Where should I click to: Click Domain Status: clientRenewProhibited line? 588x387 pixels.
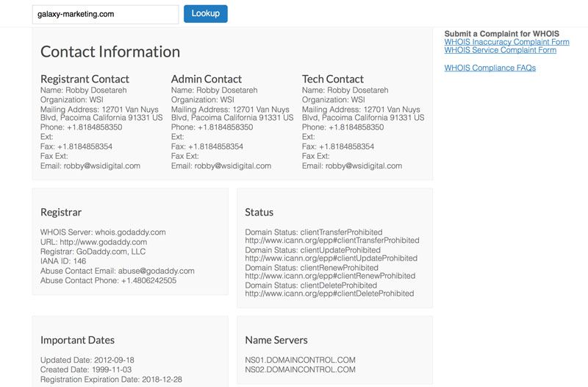(312, 268)
